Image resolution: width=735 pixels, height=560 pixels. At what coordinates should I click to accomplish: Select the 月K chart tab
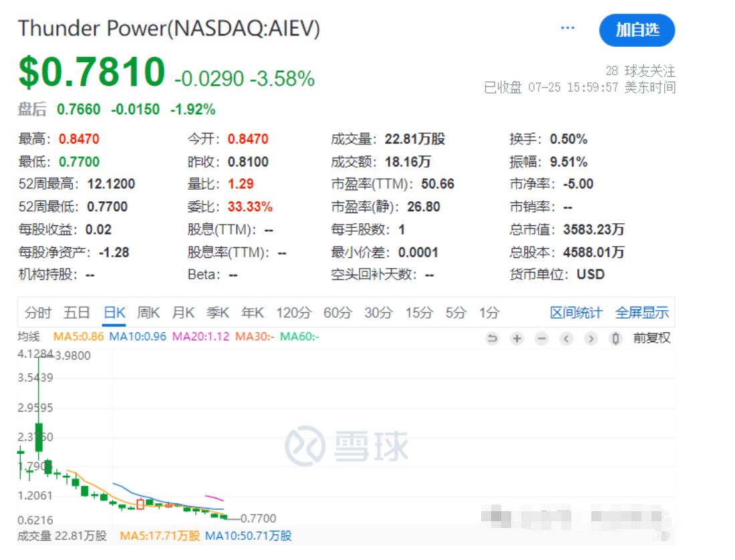tap(183, 313)
